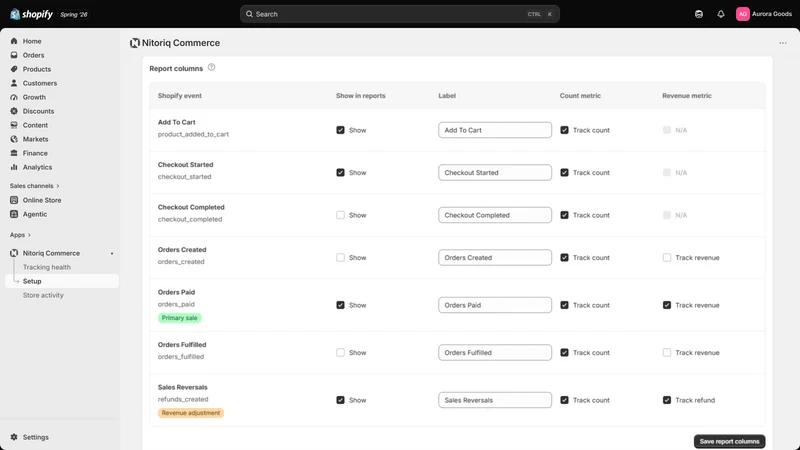This screenshot has height=450, width=800.
Task: Click the Shopify logo
Action: 31,14
